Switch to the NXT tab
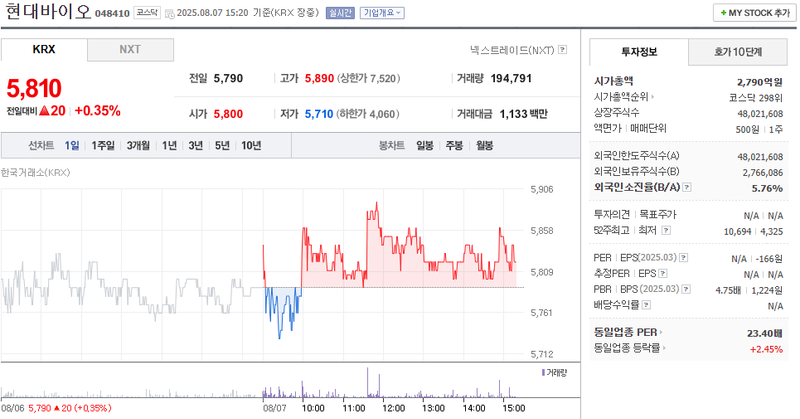 click(x=130, y=50)
